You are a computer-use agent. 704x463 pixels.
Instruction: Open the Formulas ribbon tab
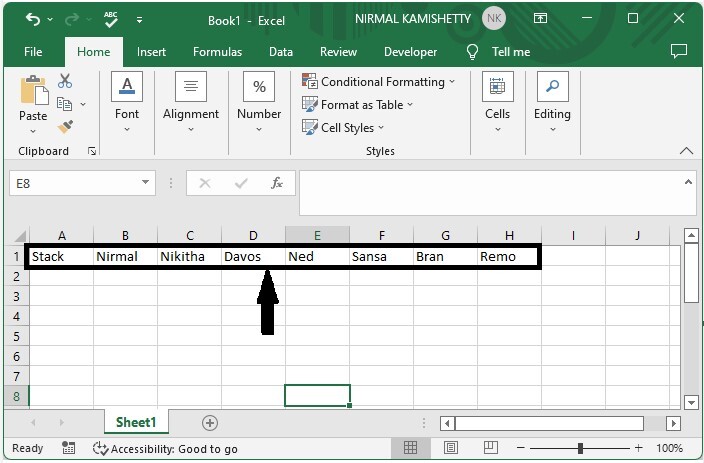(x=217, y=52)
